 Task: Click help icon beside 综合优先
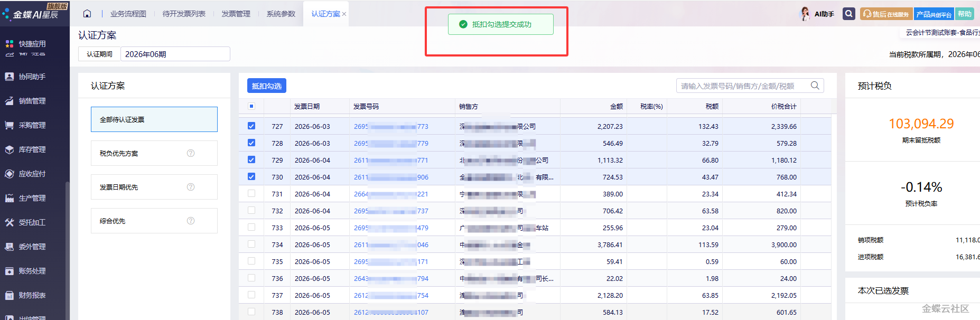click(191, 221)
